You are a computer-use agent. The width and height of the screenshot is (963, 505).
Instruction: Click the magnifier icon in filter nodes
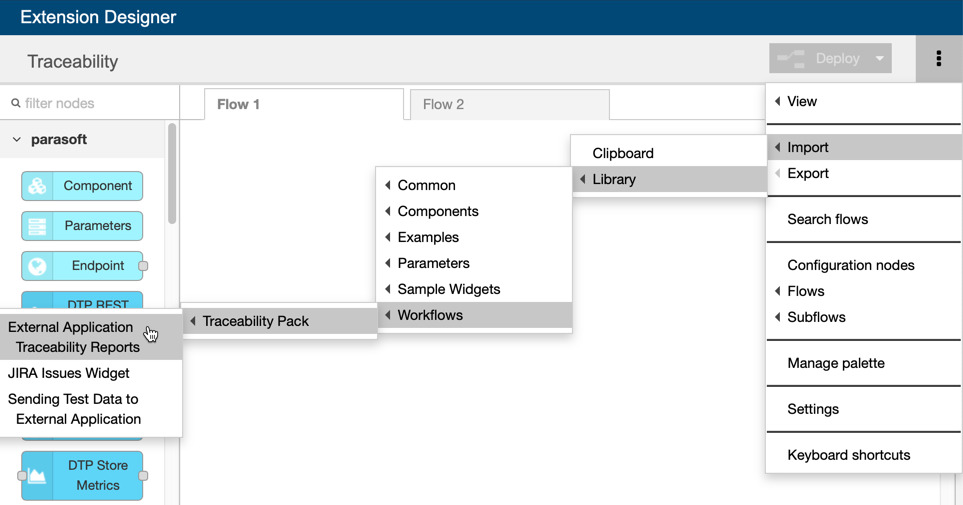click(16, 103)
